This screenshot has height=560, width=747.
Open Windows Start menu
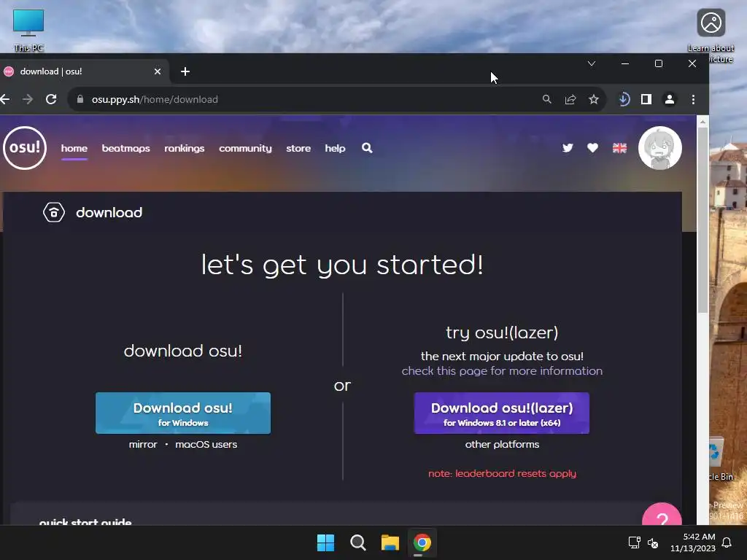(326, 542)
